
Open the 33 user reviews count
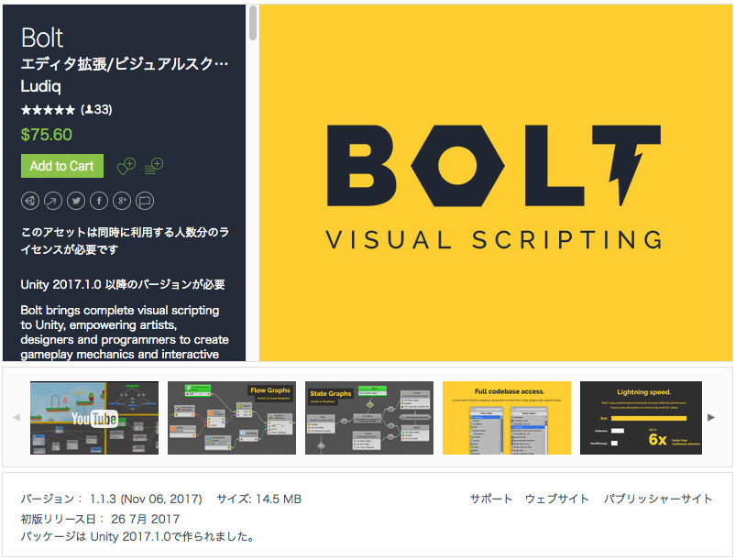tap(96, 110)
